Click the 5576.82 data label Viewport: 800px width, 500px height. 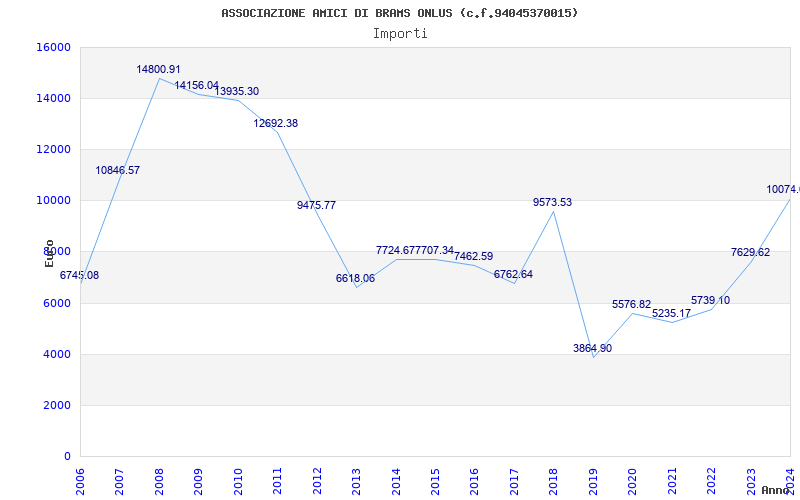click(632, 305)
